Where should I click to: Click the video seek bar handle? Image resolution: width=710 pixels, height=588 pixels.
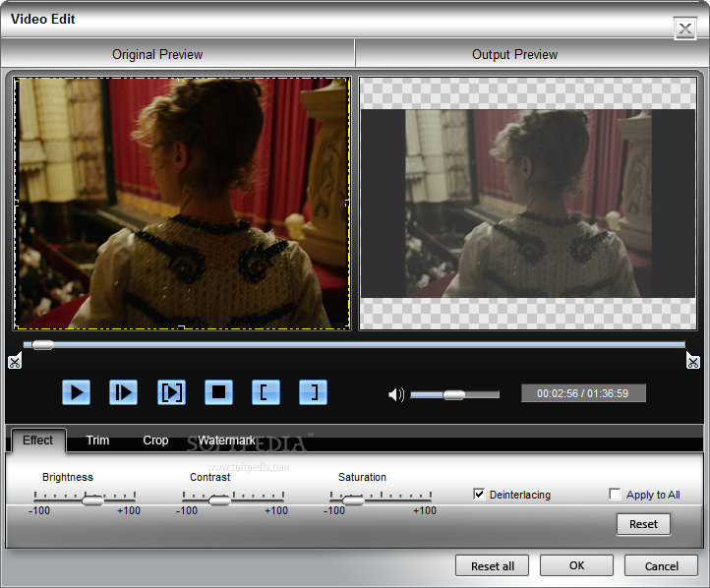coord(42,345)
